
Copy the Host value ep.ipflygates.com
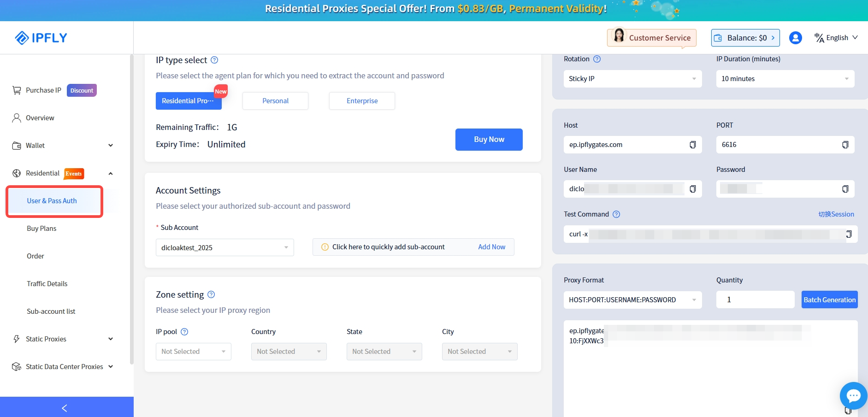tap(692, 145)
